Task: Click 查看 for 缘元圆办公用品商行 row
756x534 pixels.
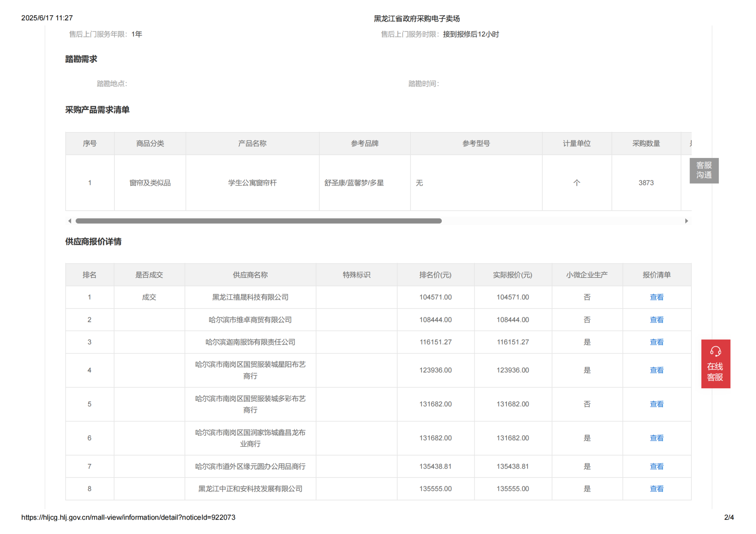Action: point(656,466)
